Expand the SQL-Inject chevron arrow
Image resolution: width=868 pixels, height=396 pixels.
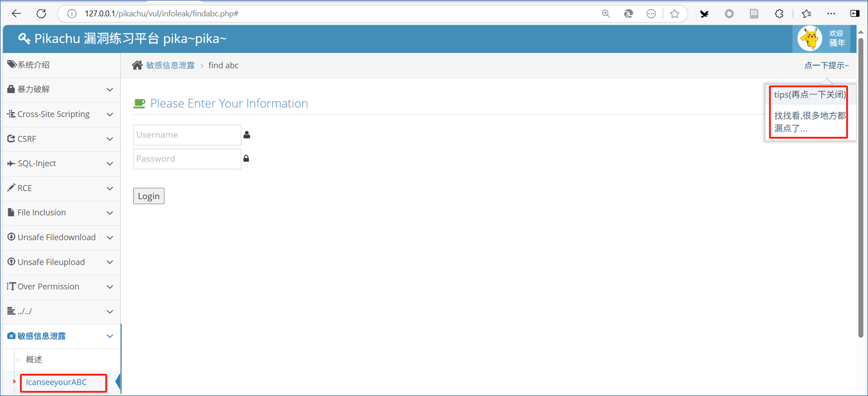click(x=110, y=164)
